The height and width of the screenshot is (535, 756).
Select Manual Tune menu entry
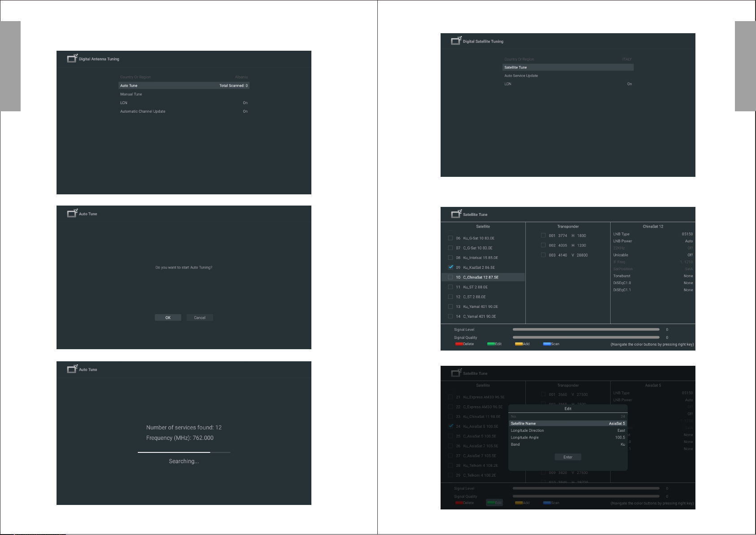coord(184,94)
